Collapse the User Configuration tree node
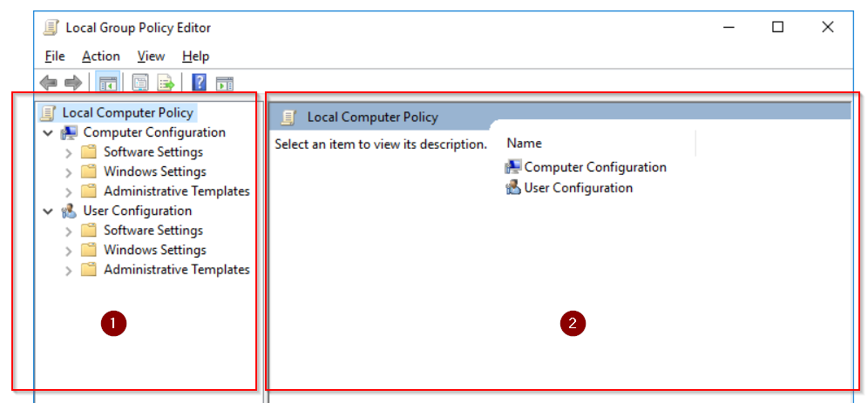The height and width of the screenshot is (403, 868). click(48, 212)
